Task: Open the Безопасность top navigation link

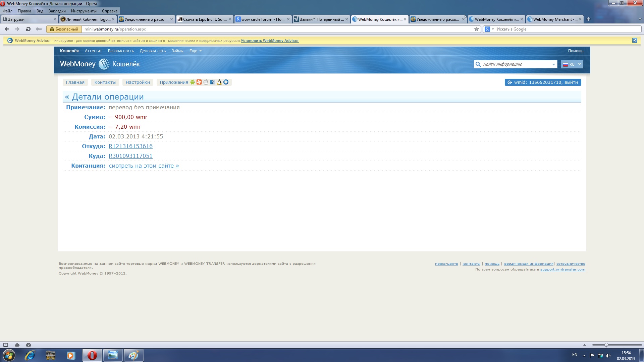Action: tap(121, 51)
